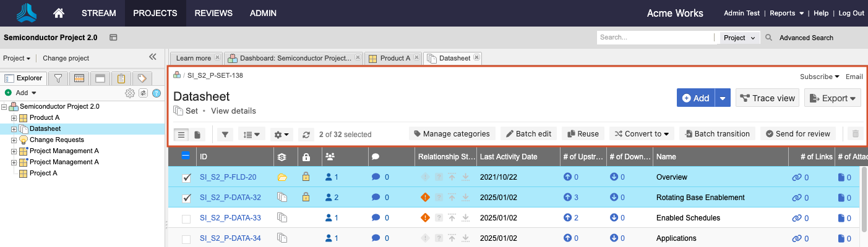Click into the project search field

coord(658,38)
